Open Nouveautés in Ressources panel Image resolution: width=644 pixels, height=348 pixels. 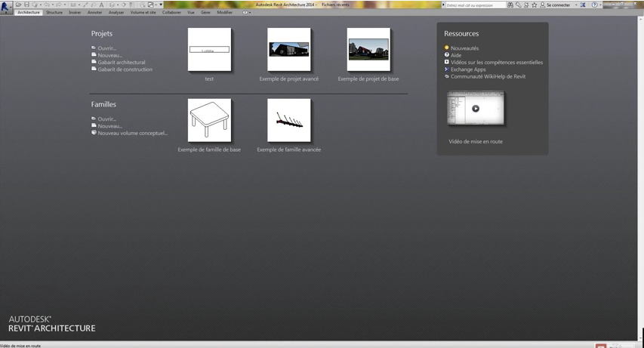(x=464, y=48)
